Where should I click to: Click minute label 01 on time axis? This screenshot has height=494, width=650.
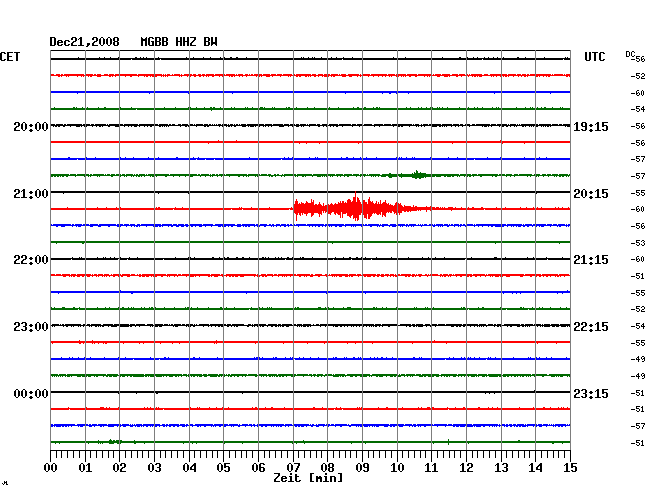click(x=85, y=467)
